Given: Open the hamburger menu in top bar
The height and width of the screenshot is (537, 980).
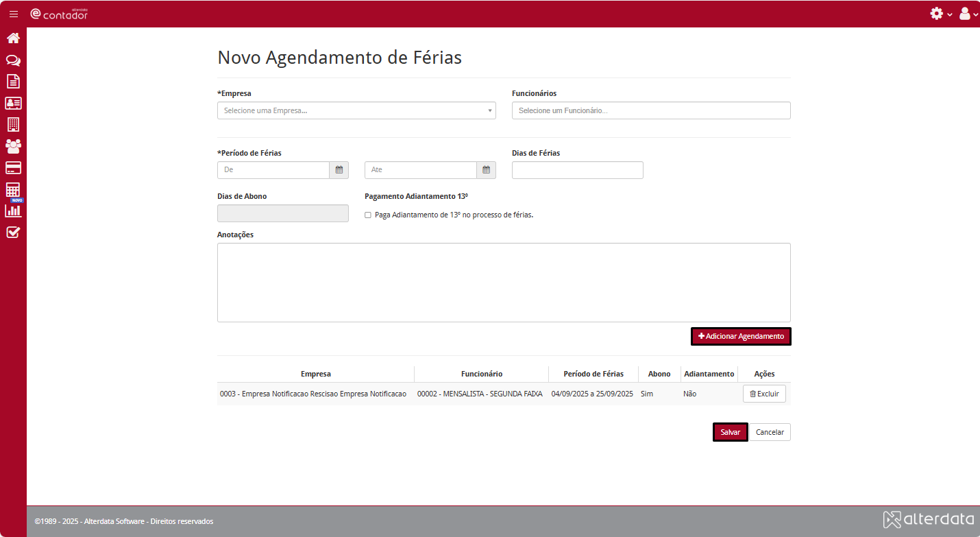Looking at the screenshot, I should (14, 14).
